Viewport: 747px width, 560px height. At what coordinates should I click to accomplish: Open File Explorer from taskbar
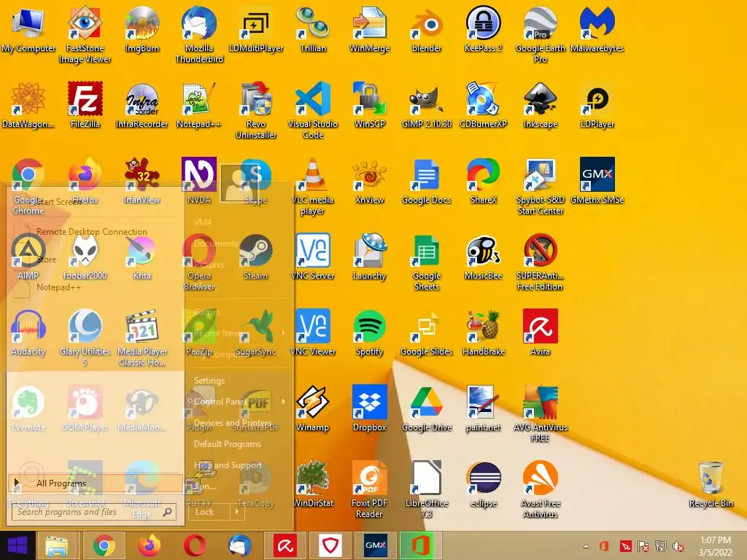tap(57, 545)
